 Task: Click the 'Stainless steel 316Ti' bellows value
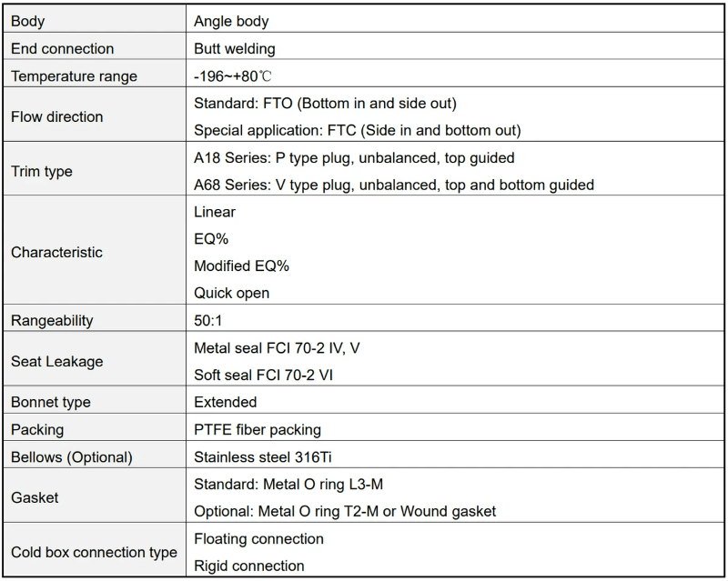[x=262, y=456]
